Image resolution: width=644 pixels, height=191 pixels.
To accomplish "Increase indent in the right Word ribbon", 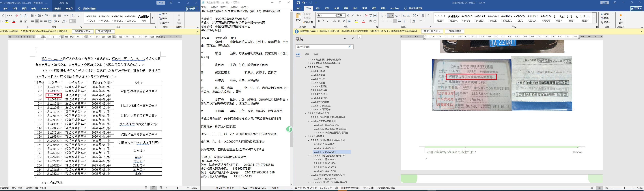I will coord(409,16).
